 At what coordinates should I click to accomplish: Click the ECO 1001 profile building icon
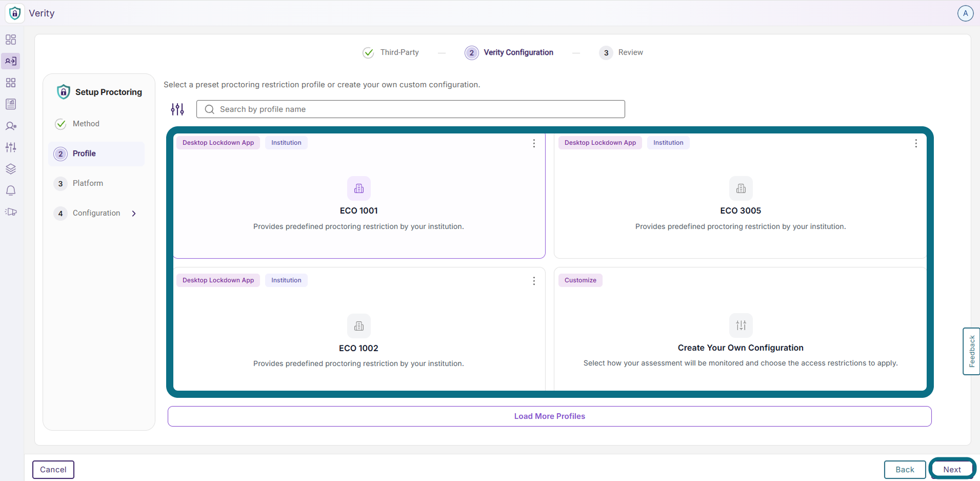(x=359, y=188)
